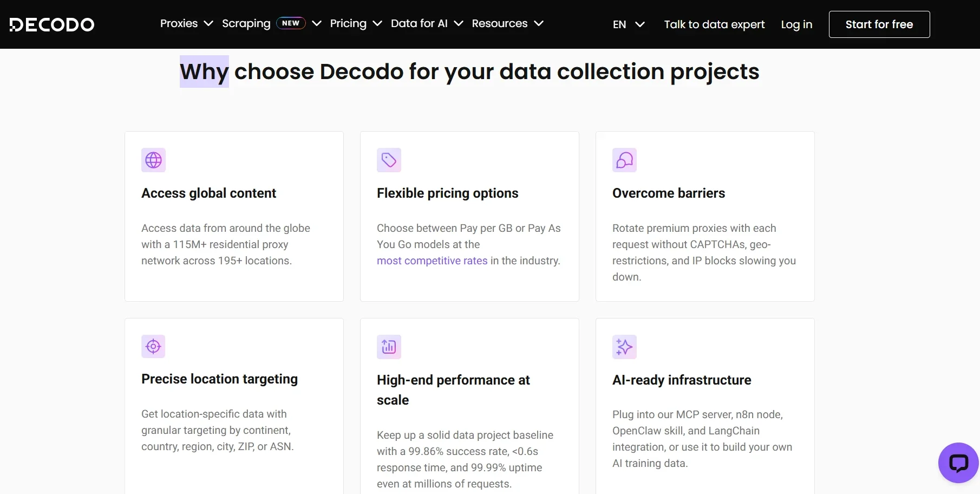
Task: Click the globe icon above Access global content
Action: tap(153, 160)
